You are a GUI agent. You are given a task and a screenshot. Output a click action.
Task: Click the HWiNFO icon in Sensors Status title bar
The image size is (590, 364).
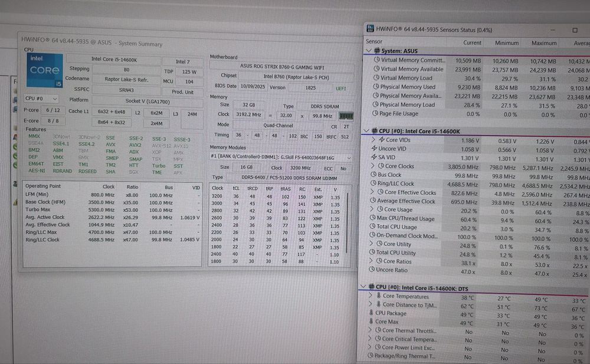(371, 28)
